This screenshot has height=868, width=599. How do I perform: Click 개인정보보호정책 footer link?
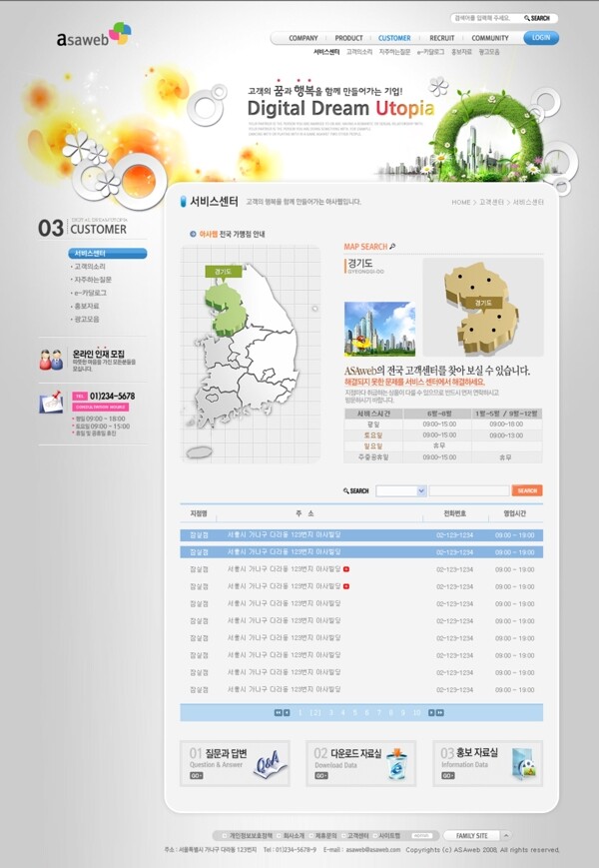point(250,835)
